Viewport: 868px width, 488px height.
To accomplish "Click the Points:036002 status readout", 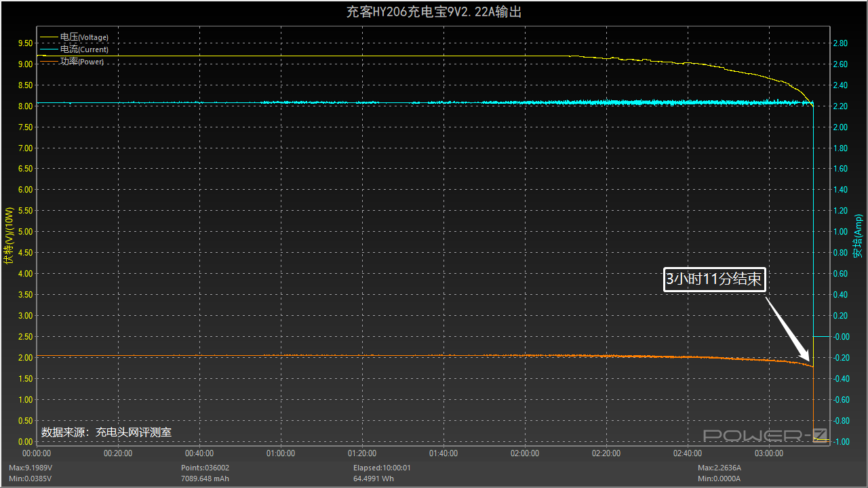I will [x=205, y=468].
